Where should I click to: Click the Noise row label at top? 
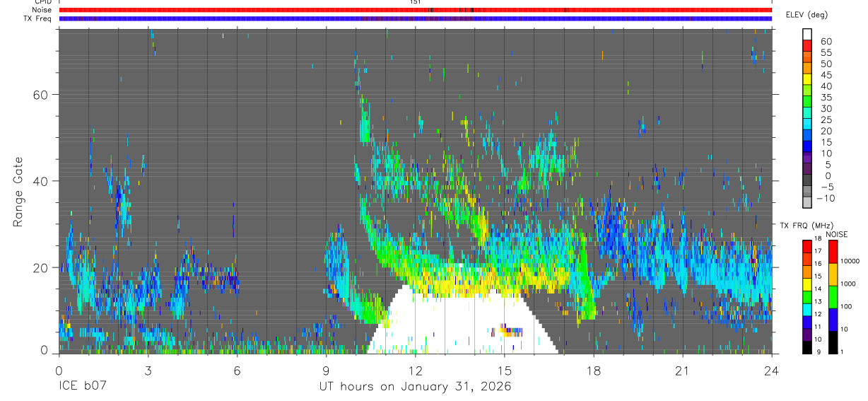click(x=43, y=10)
